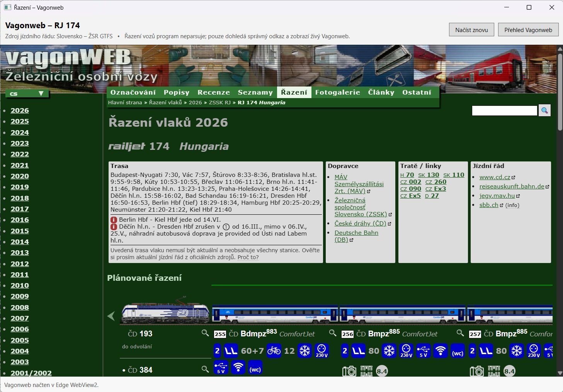Image resolution: width=563 pixels, height=392 pixels.
Task: Click USB 5 V icon on car 255
Action: pyautogui.click(x=221, y=368)
